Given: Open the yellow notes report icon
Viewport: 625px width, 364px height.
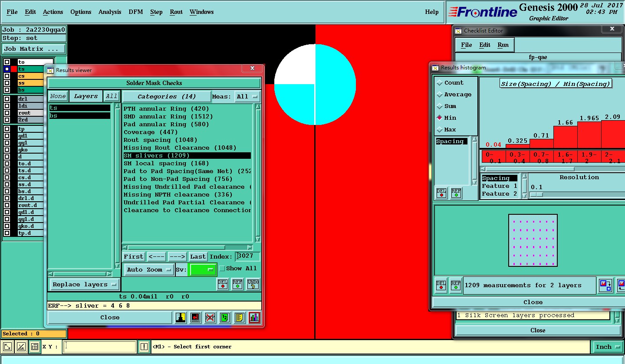Looking at the screenshot, I should click(x=240, y=318).
